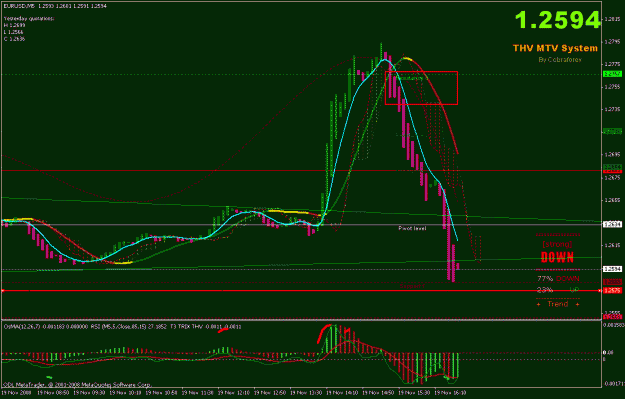Click the Pivot level label

(x=412, y=228)
